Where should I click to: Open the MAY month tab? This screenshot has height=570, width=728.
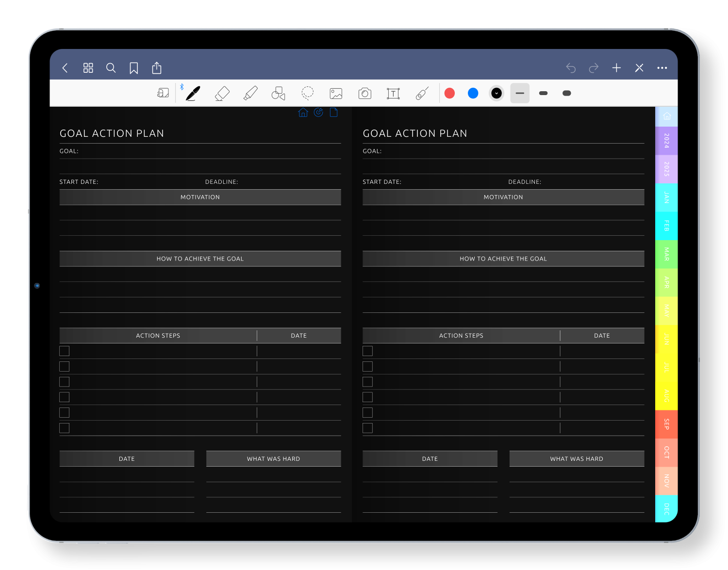coord(667,311)
